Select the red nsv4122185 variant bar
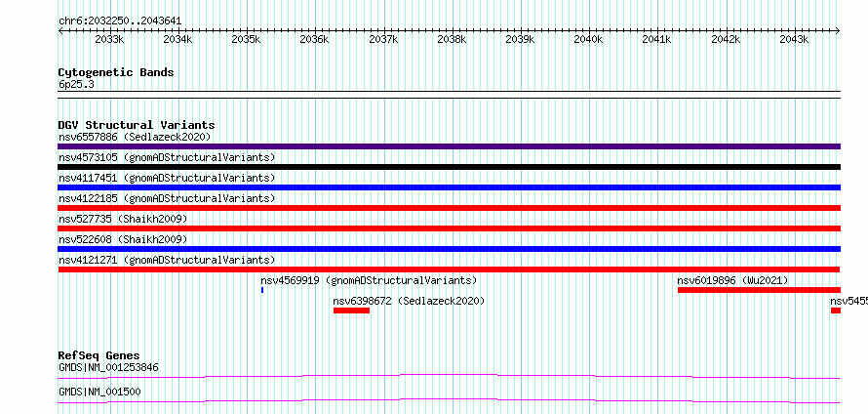 tap(449, 208)
